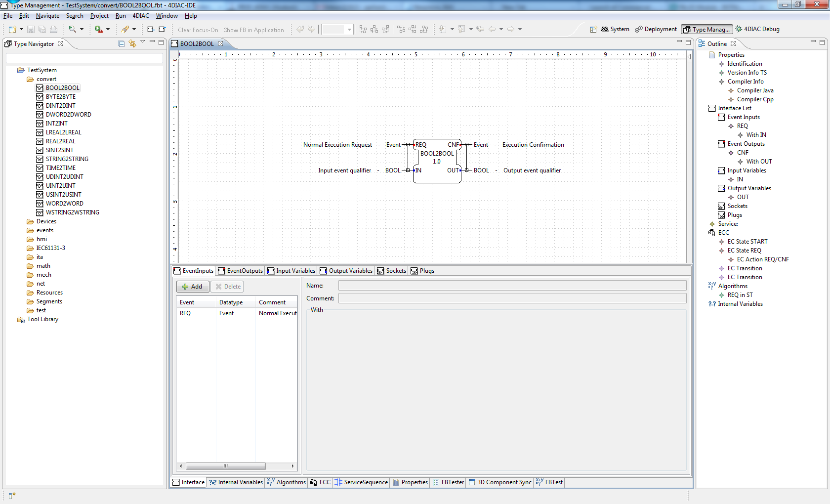Open the Window menu
Image resolution: width=830 pixels, height=504 pixels.
(167, 16)
